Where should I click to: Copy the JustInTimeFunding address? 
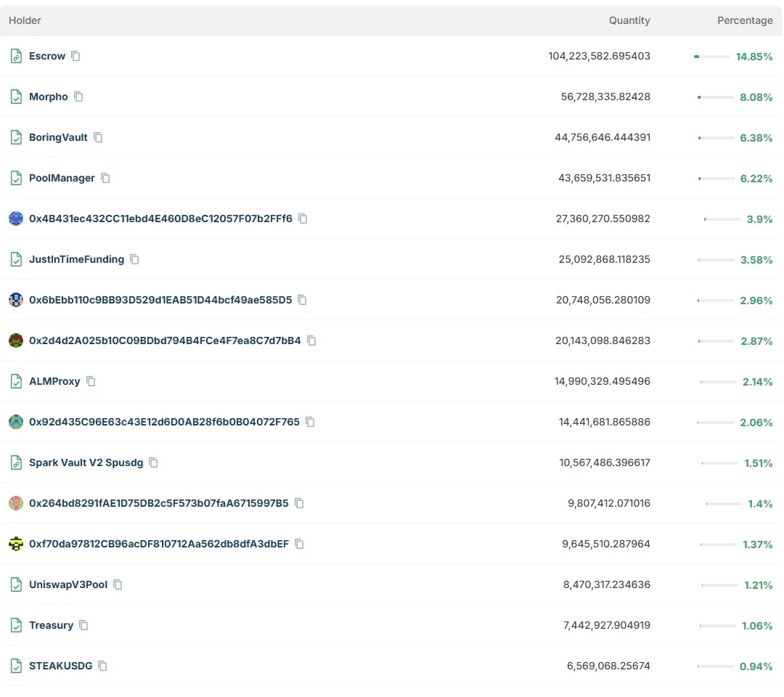(134, 259)
